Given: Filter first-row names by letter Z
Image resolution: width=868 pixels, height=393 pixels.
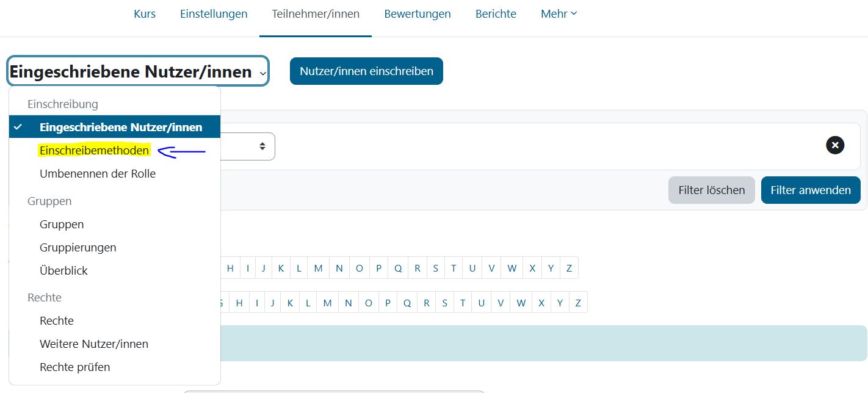Looking at the screenshot, I should tap(569, 268).
